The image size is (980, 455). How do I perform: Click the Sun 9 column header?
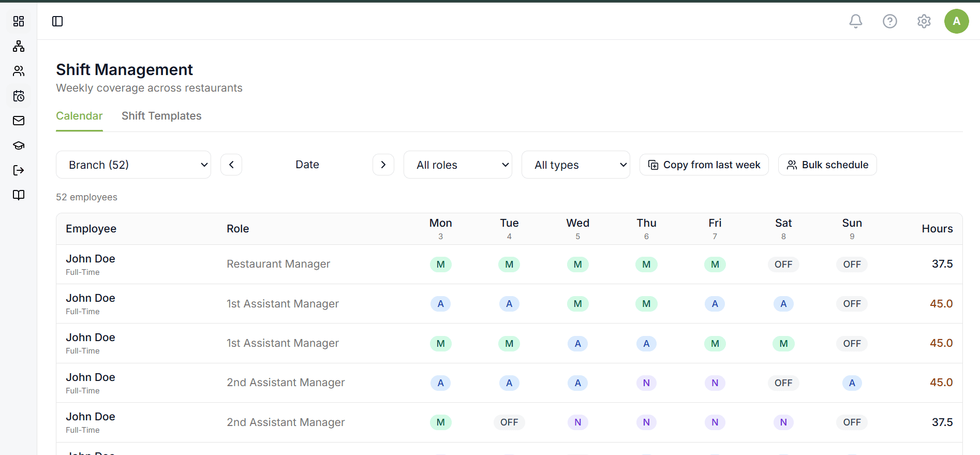coord(852,229)
